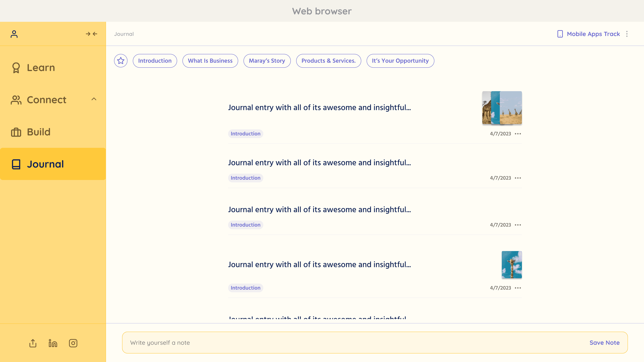
Task: Click the mobile phone icon beside Mobile Apps Track
Action: (560, 34)
